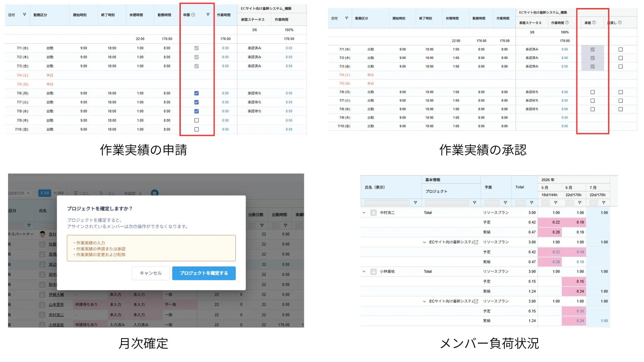Uncheck the 申請 checkbox for 7/8 (水)
644x362 pixels.
[x=197, y=111]
